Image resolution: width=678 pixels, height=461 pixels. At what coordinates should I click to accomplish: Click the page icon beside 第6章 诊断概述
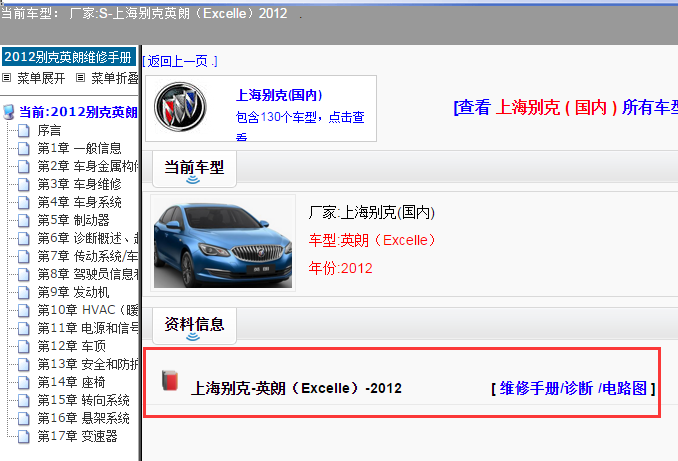tap(24, 239)
